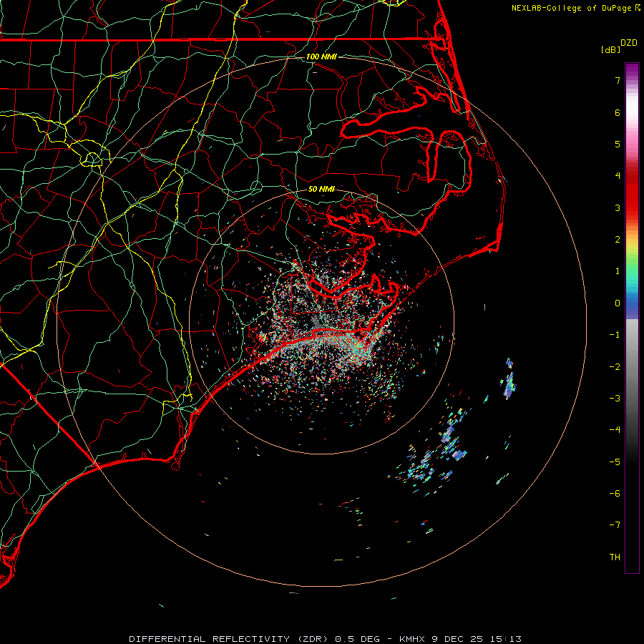Viewport: 644px width, 644px height.
Task: Click the KMHX station identifier in caption
Action: coord(413,639)
